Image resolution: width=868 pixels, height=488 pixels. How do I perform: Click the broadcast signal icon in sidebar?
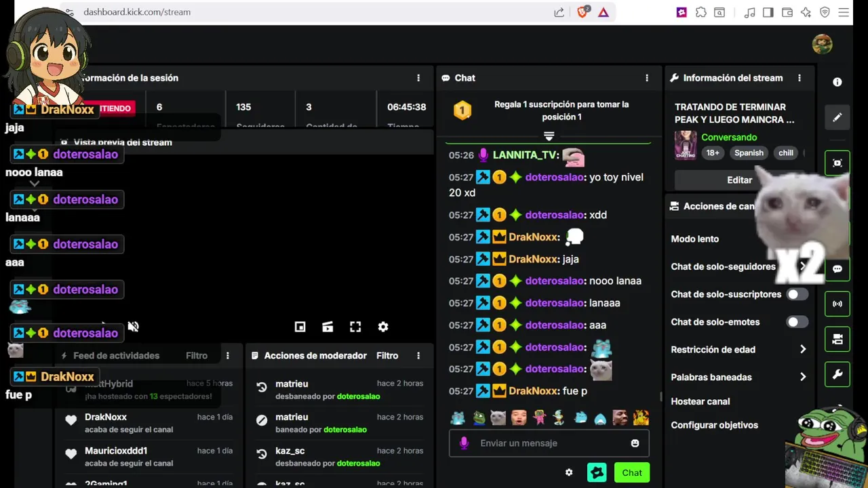(x=837, y=304)
